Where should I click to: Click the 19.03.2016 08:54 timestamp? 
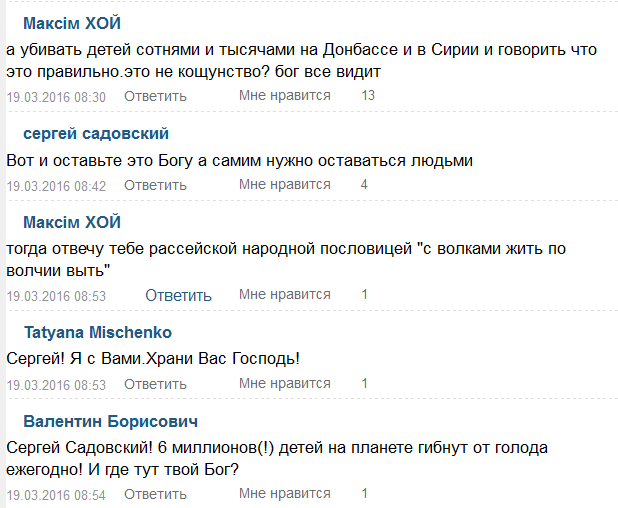[x=56, y=495]
